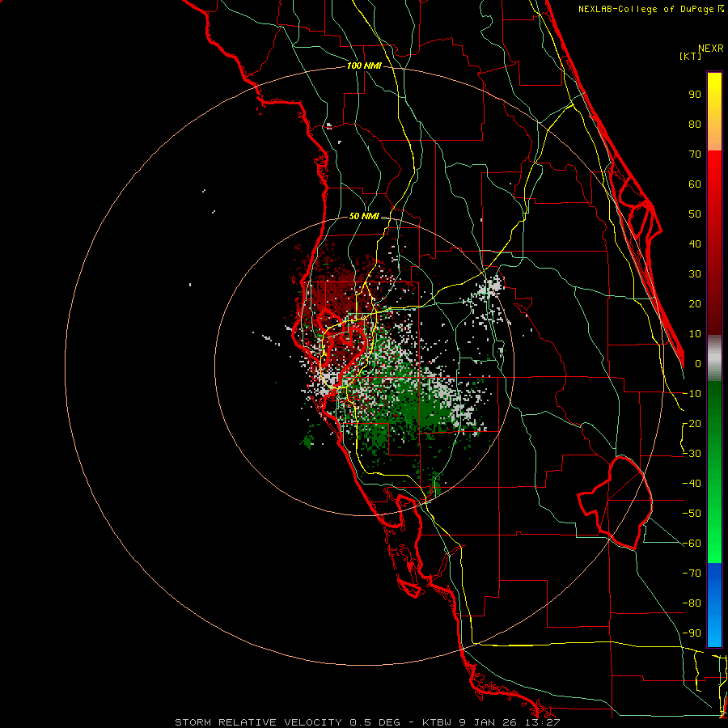Click the -50 value on velocity scale
The width and height of the screenshot is (728, 728).
point(692,514)
